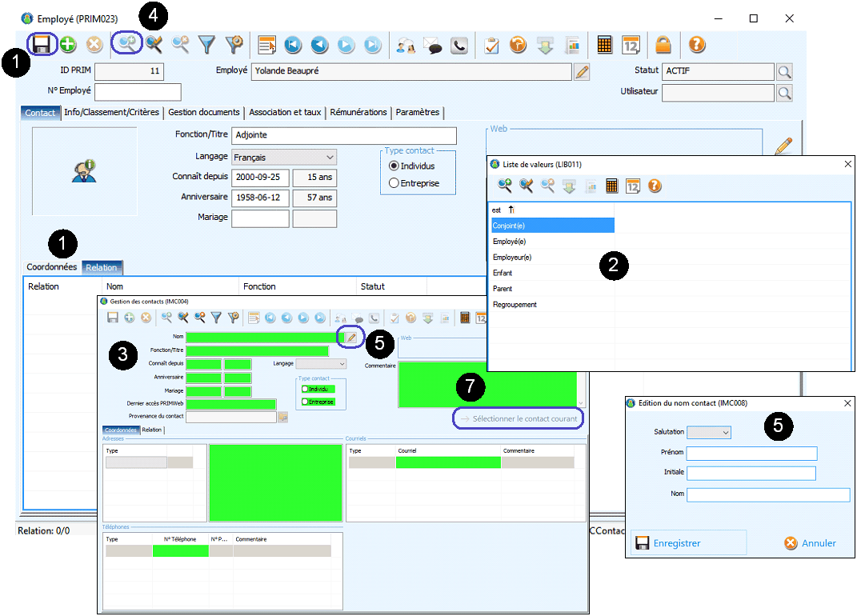Click the telephone icon in main toolbar
Image resolution: width=857 pixels, height=616 pixels.
click(459, 45)
